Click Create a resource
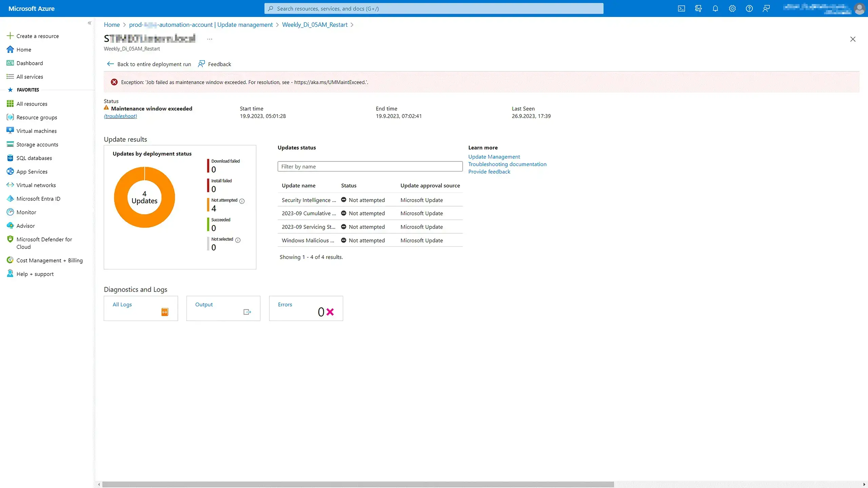This screenshot has height=488, width=868. pyautogui.click(x=33, y=36)
